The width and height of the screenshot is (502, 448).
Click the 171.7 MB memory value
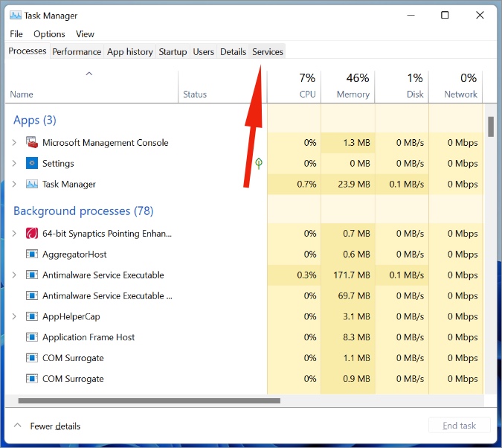click(x=352, y=275)
